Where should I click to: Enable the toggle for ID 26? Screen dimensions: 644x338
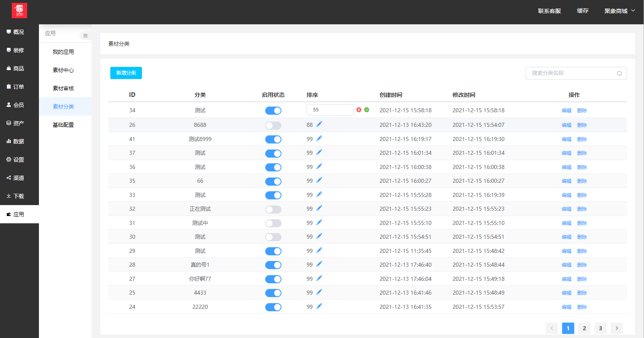(273, 125)
